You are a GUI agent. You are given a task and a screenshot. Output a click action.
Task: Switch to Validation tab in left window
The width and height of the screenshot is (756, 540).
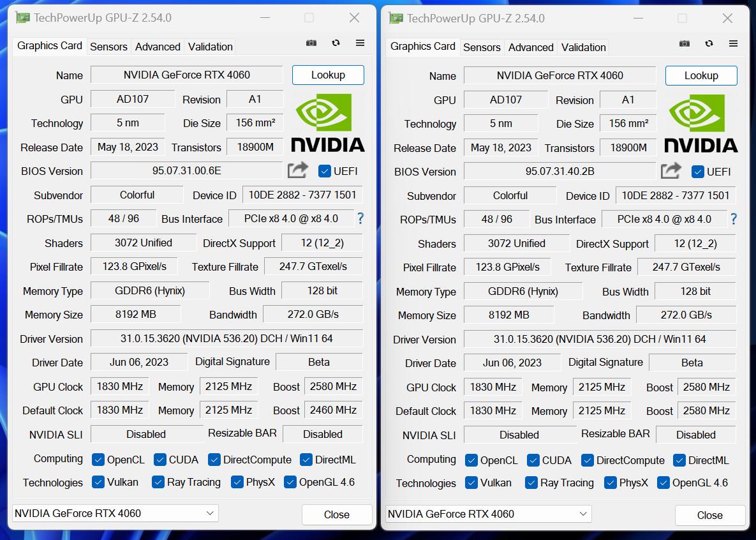pyautogui.click(x=211, y=47)
